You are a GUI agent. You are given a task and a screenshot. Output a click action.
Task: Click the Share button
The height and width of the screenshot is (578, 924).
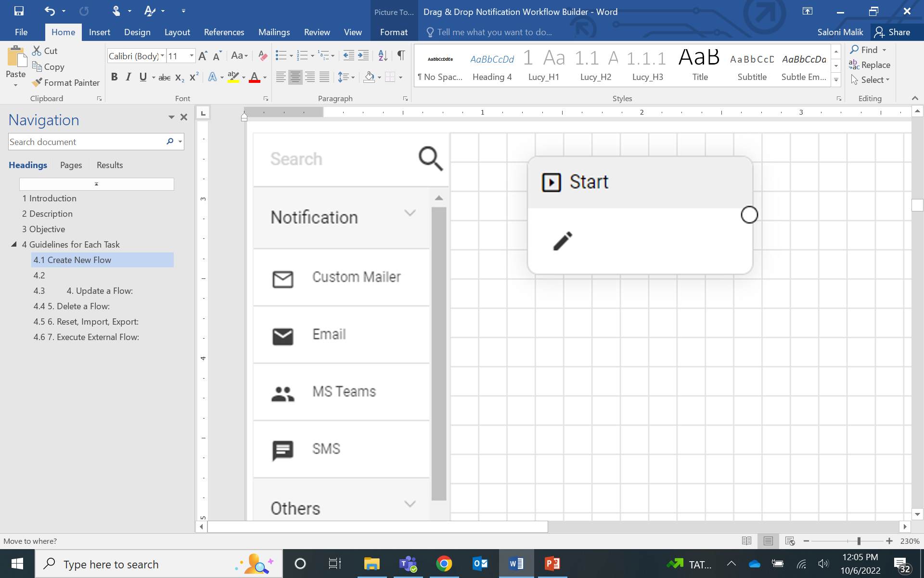click(893, 32)
